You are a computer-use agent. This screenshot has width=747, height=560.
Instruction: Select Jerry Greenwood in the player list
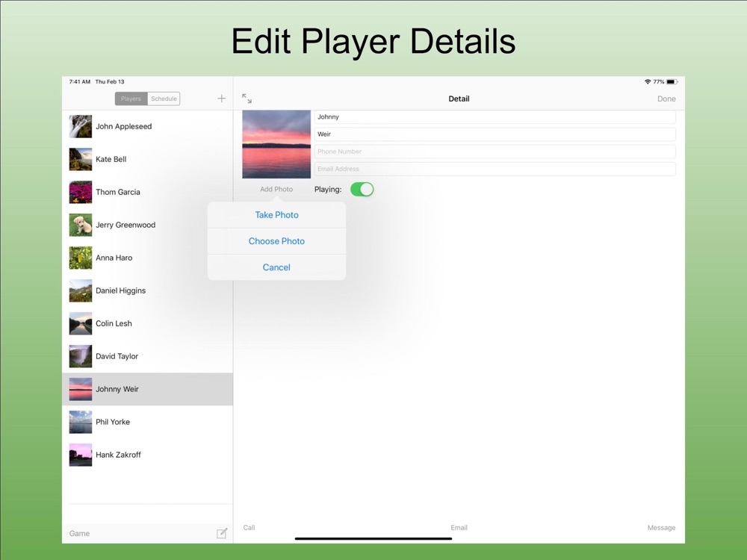[x=148, y=225]
